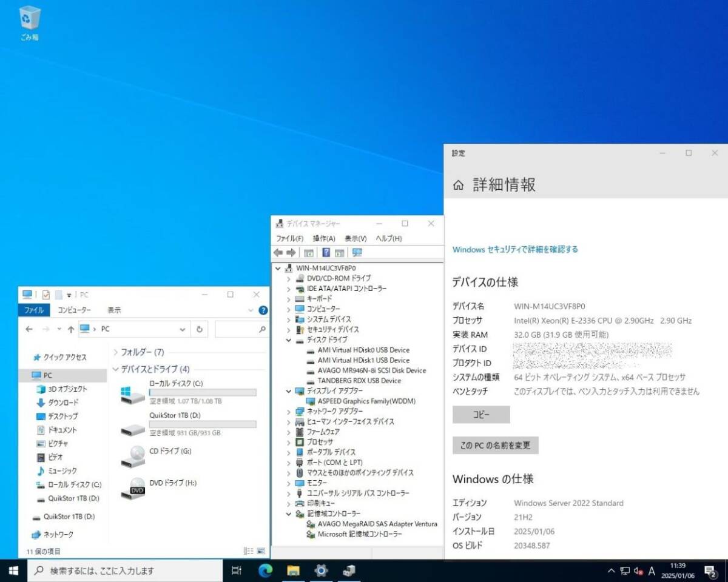This screenshot has height=582, width=728.
Task: Select the DVD drive (H:) in File Explorer
Action: [x=159, y=489]
